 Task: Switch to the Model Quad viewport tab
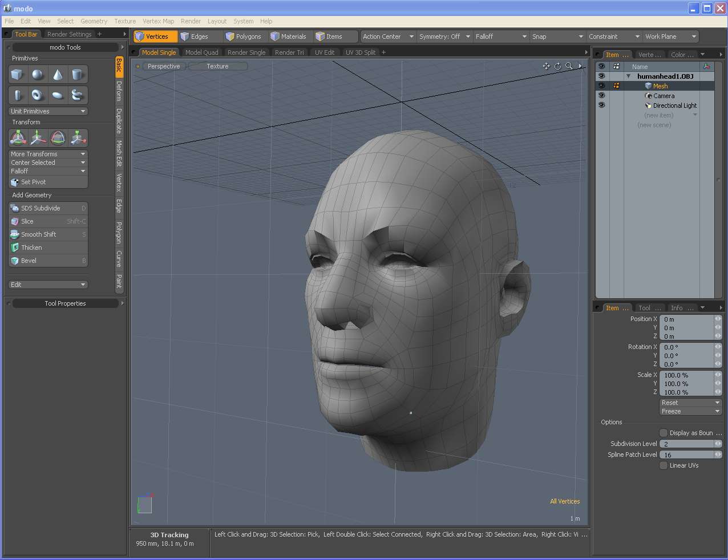tap(202, 52)
